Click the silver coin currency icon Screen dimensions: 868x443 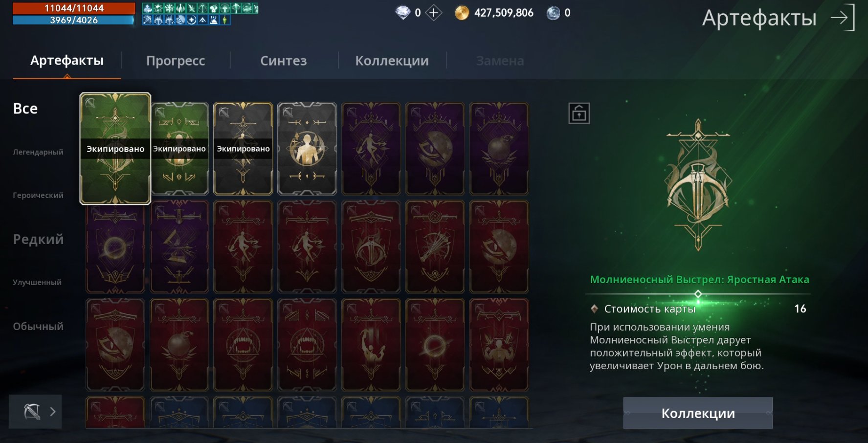[x=553, y=13]
